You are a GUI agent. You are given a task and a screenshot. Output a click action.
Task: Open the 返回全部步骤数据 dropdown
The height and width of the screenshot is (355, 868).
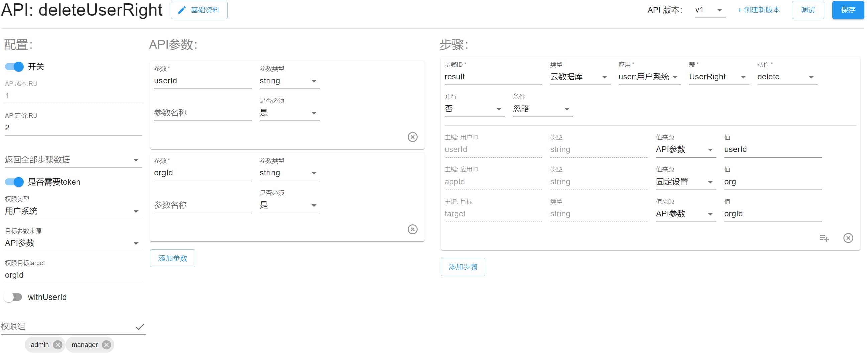[74, 160]
